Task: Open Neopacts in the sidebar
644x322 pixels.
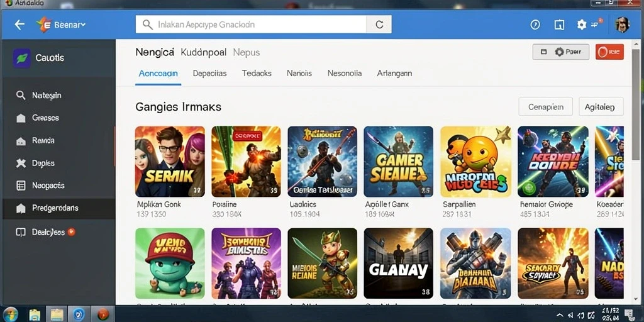Action: (57, 186)
